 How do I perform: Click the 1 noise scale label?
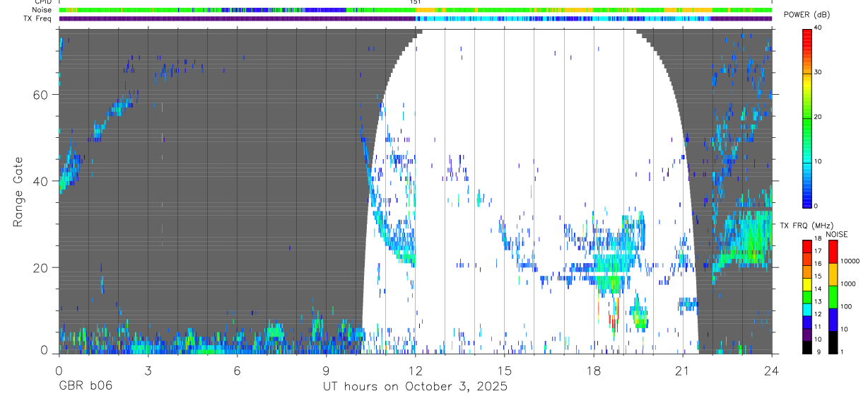(842, 352)
